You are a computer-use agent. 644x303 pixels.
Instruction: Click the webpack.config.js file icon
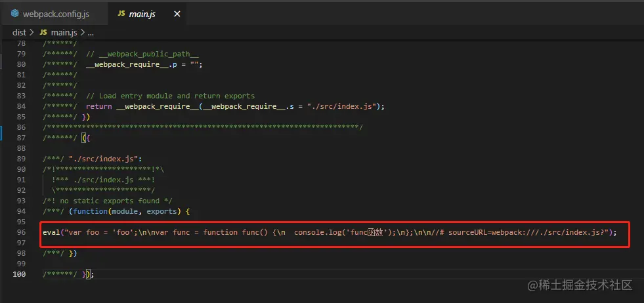tap(15, 14)
